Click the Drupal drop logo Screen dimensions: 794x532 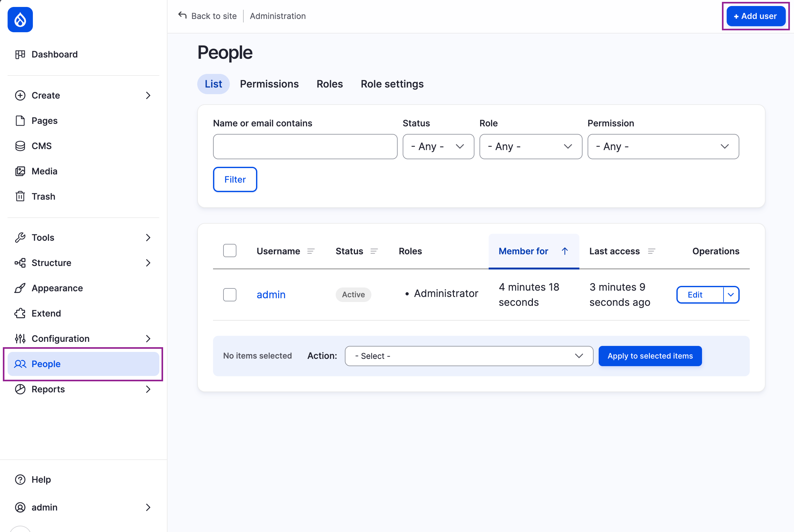20,20
